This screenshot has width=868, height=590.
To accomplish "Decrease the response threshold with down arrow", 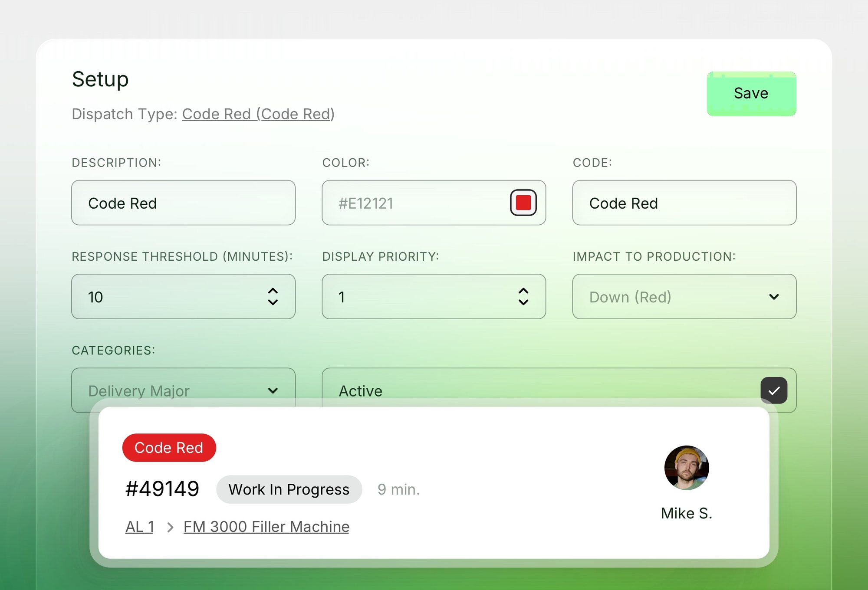I will [x=273, y=302].
